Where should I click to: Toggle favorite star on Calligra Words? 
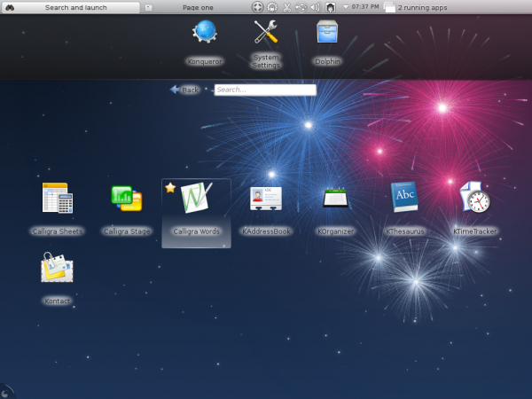click(x=170, y=188)
